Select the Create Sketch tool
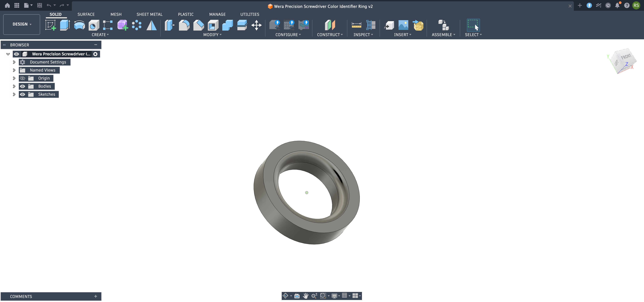The height and width of the screenshot is (302, 644). [51, 25]
